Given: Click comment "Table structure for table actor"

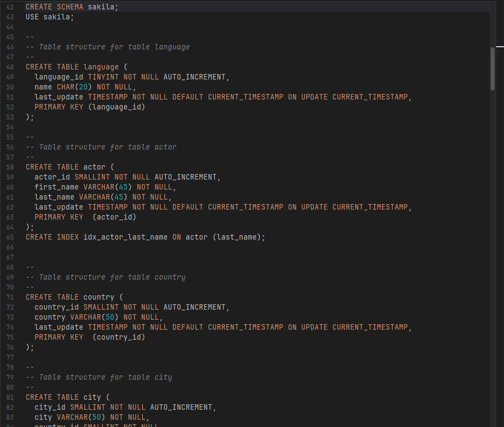Looking at the screenshot, I should 108,147.
